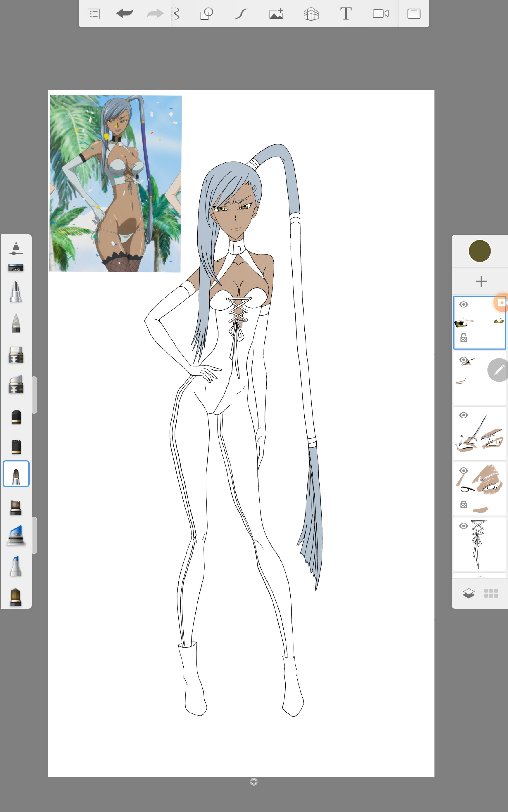508x812 pixels.
Task: Toggle transparency lock on brown sketch layer
Action: (x=464, y=504)
